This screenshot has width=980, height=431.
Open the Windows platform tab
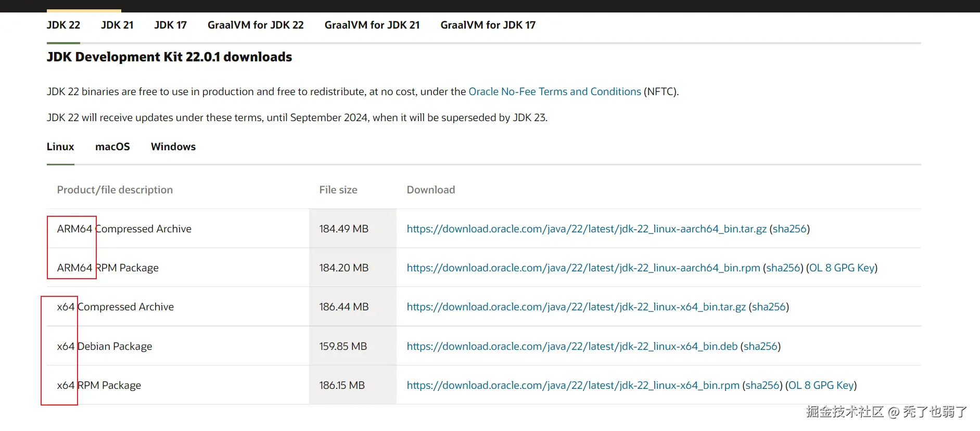point(173,147)
